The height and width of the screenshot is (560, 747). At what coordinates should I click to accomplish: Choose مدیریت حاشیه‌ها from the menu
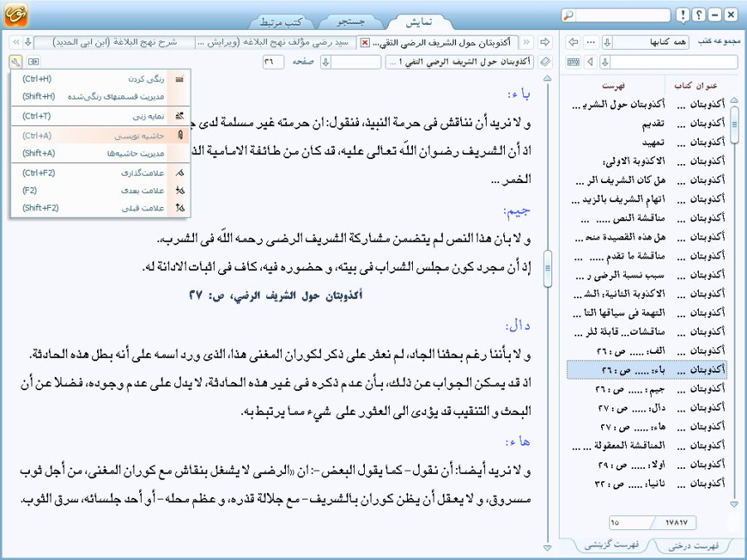point(100,153)
